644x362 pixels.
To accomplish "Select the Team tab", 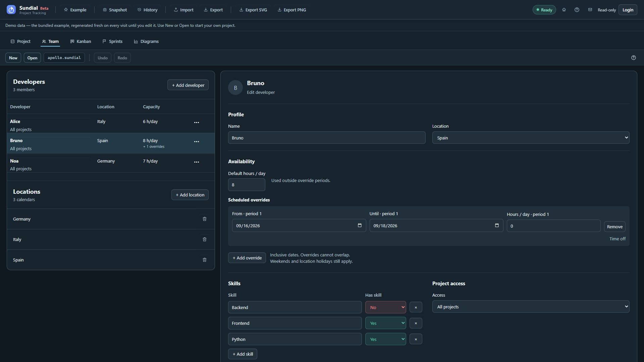I will 50,42.
